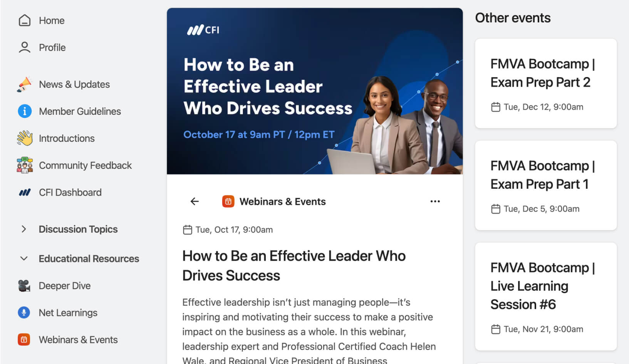Go back using the left arrow
The image size is (629, 364).
coord(195,201)
